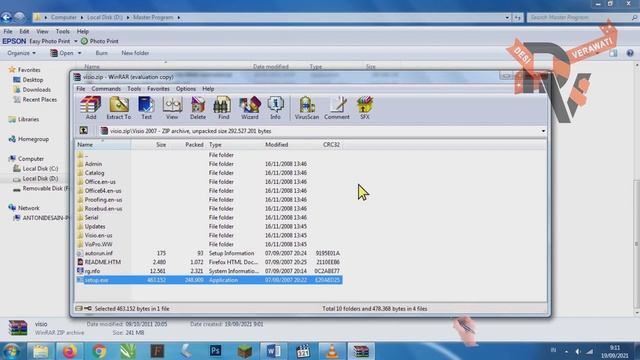Open the Find tool with binoculars
Screen dimensions: 640x360
point(223,108)
